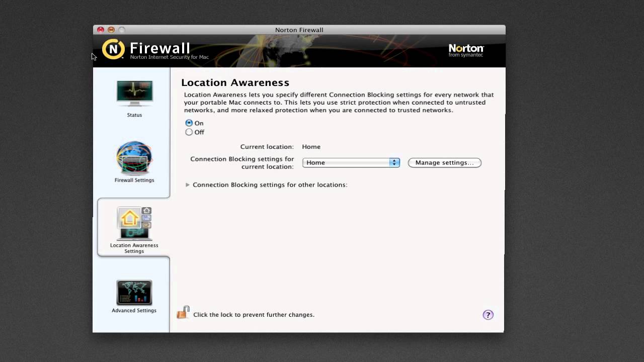
Task: Open the Status panel icon
Action: 134,93
